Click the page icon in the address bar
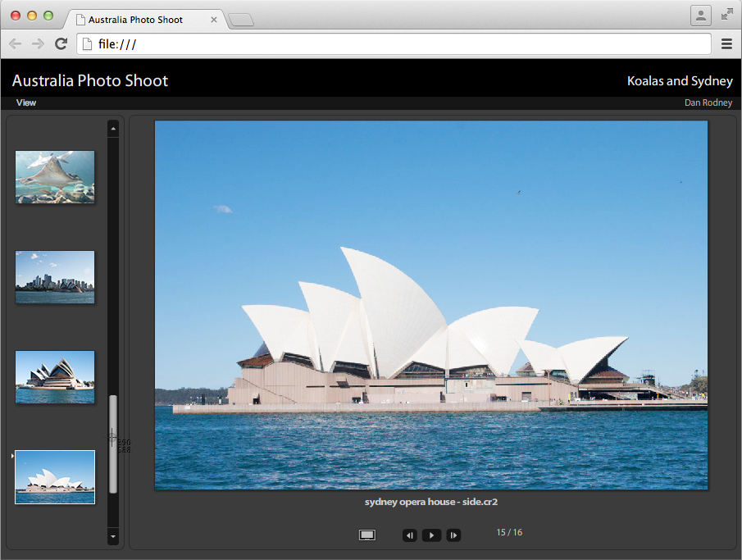The height and width of the screenshot is (560, 742). (x=86, y=43)
